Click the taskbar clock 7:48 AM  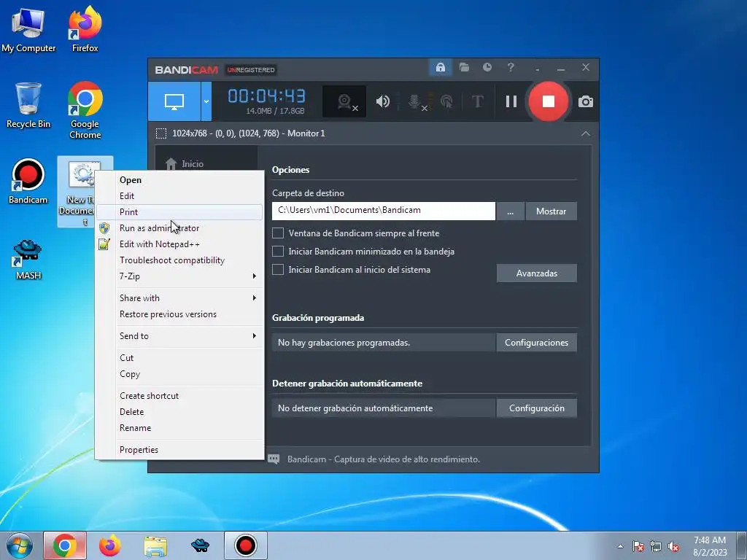click(x=710, y=546)
